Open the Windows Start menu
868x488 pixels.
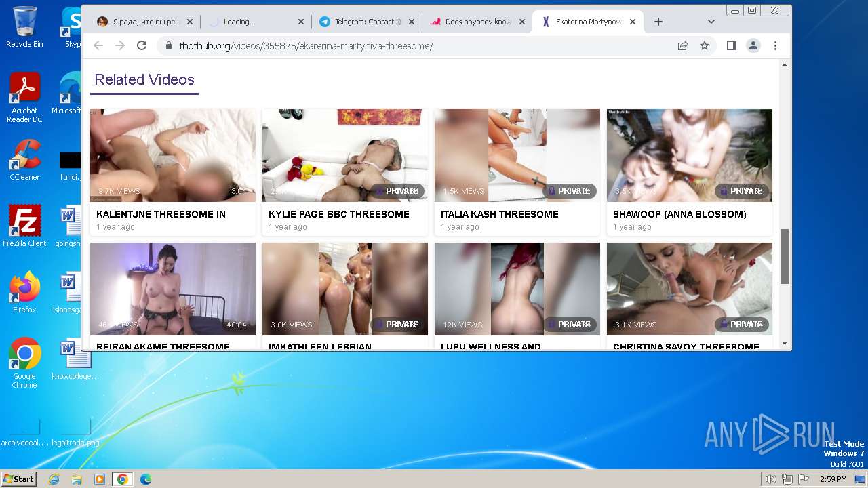point(18,479)
